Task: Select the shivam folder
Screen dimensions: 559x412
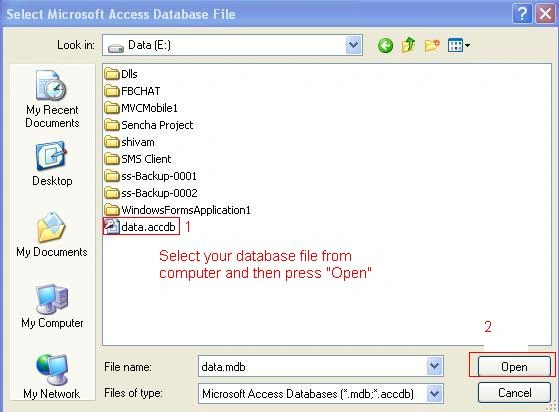Action: click(130, 142)
